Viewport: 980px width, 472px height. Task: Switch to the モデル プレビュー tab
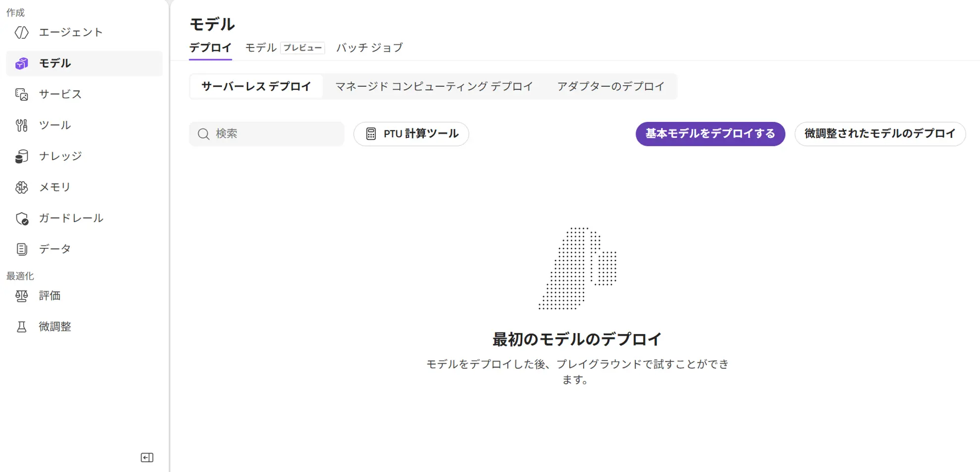pyautogui.click(x=285, y=48)
